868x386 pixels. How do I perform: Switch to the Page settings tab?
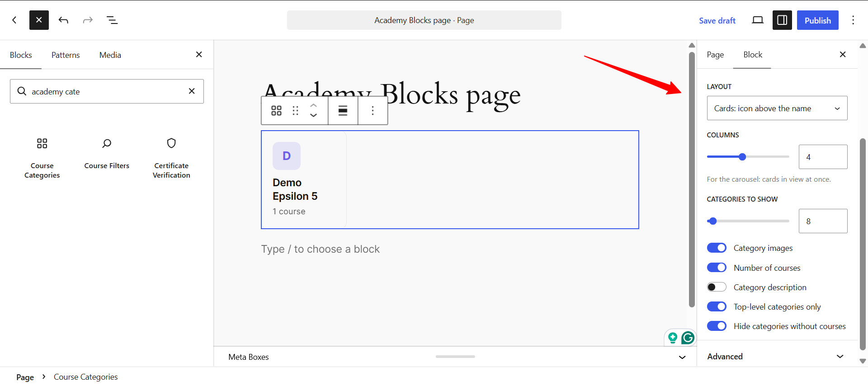[715, 54]
